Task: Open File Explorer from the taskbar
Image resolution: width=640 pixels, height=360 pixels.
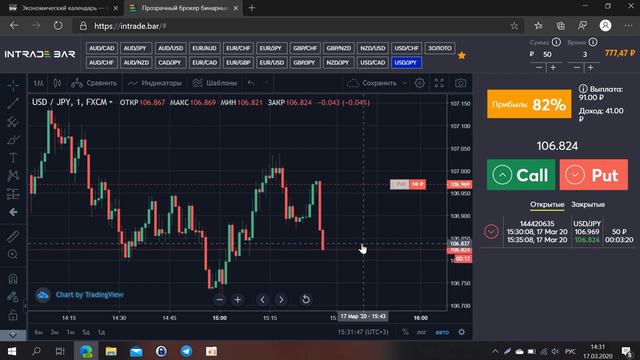Action: click(111, 351)
